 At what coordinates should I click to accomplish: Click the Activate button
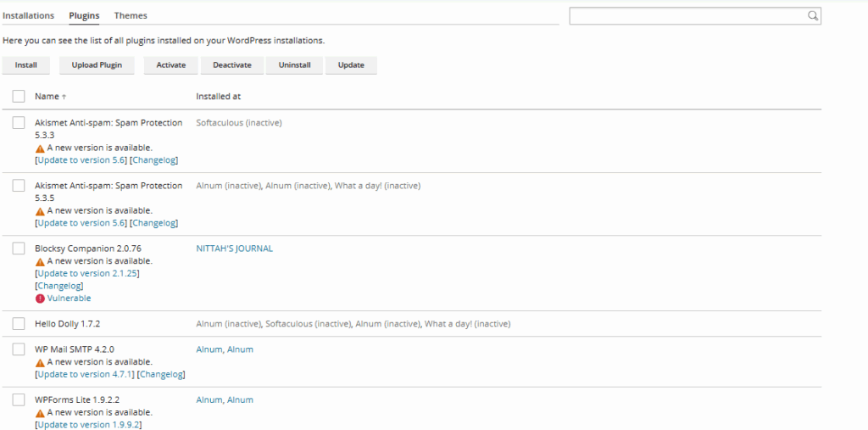tap(171, 64)
